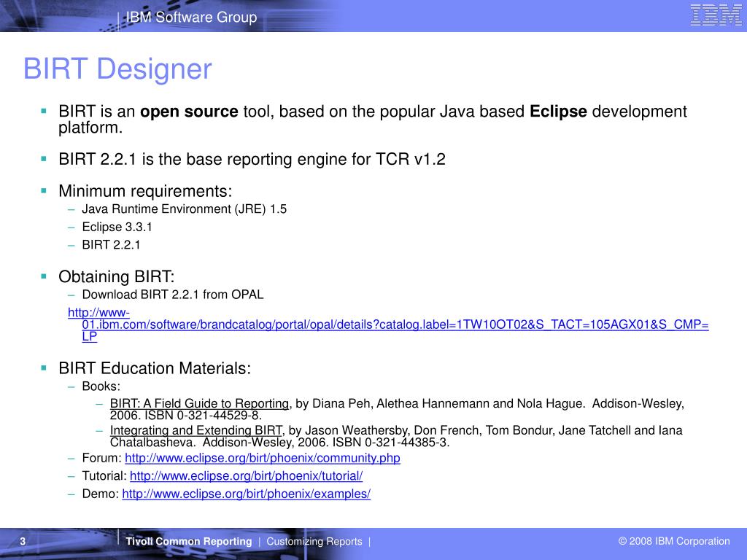Click the 'Obtaining BIRT:' heading
The image size is (747, 560).
[x=117, y=276]
